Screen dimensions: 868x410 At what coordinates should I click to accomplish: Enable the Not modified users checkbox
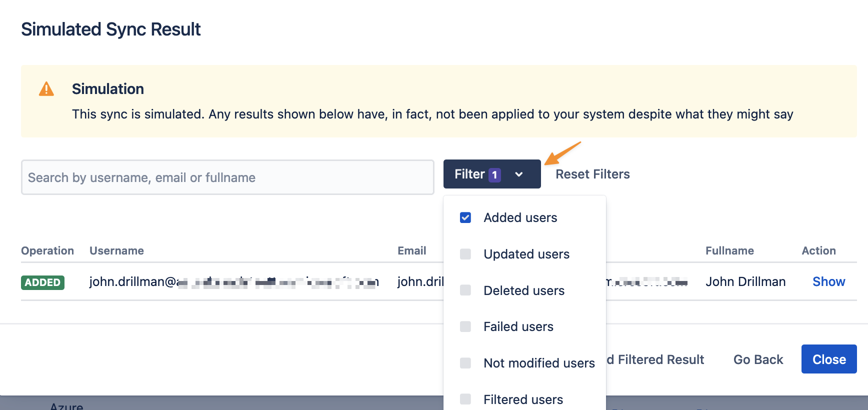click(x=465, y=363)
